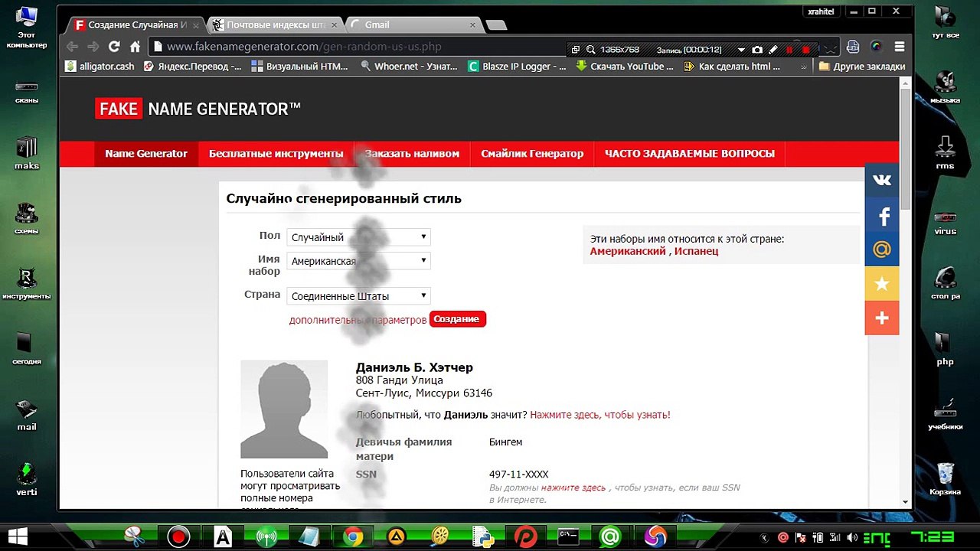Viewport: 980px width, 551px height.
Task: Go back to previous page
Action: pyautogui.click(x=72, y=47)
